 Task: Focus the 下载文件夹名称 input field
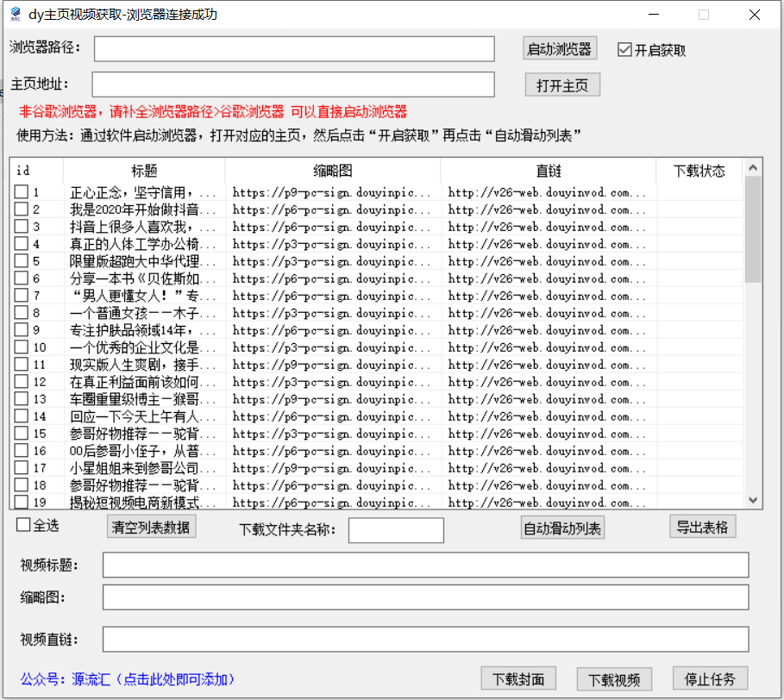[x=396, y=530]
